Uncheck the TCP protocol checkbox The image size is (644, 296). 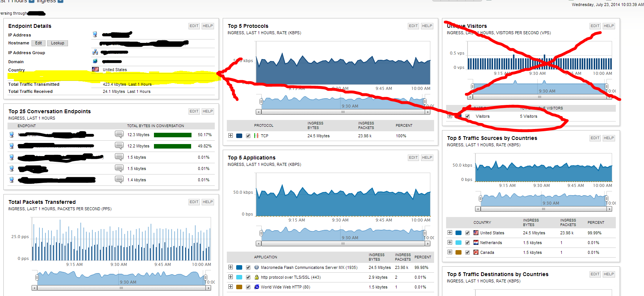point(248,136)
